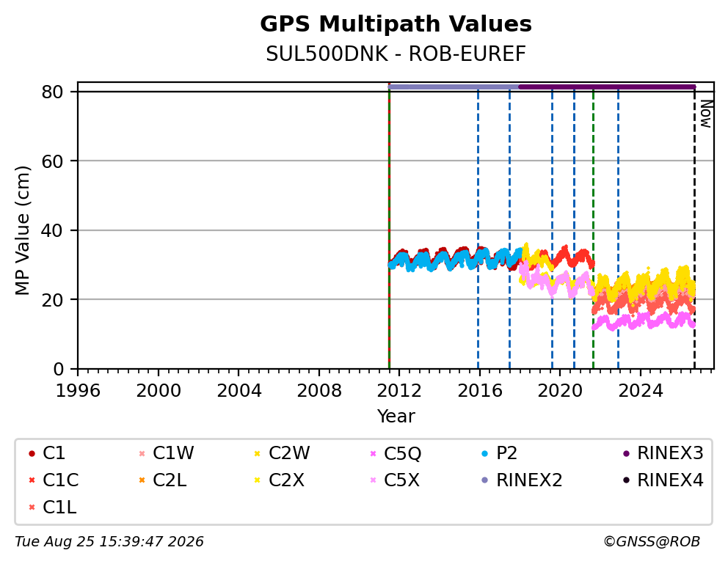Screen dimensions: 728x564
Task: Click the Now dashed line label
Action: tap(706, 114)
